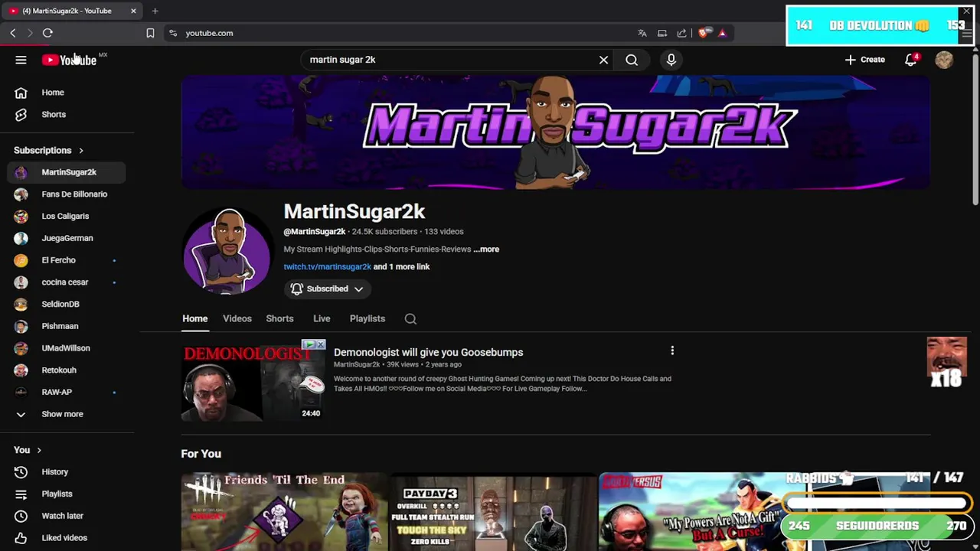Expand Show more subscriptions

(67, 414)
